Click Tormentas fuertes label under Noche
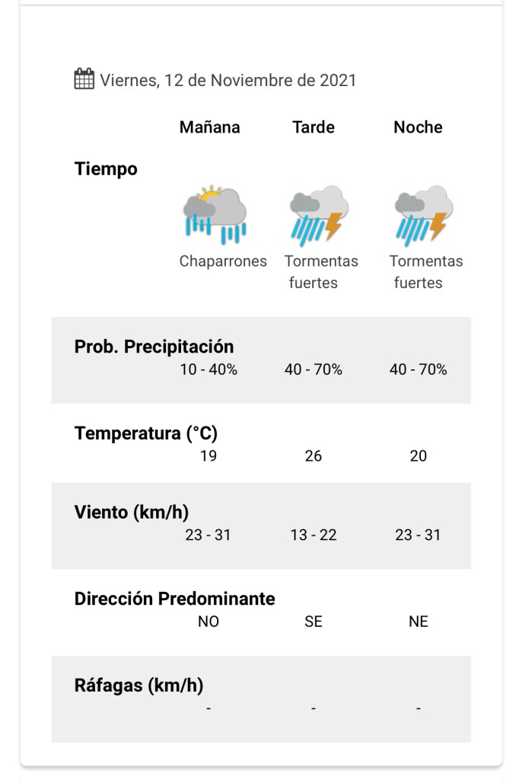The height and width of the screenshot is (780, 532). pyautogui.click(x=425, y=272)
